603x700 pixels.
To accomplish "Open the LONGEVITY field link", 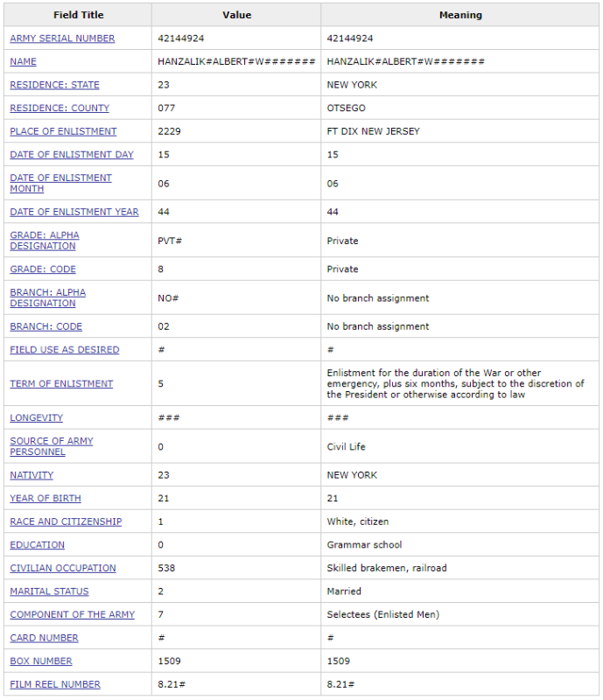I will [36, 417].
